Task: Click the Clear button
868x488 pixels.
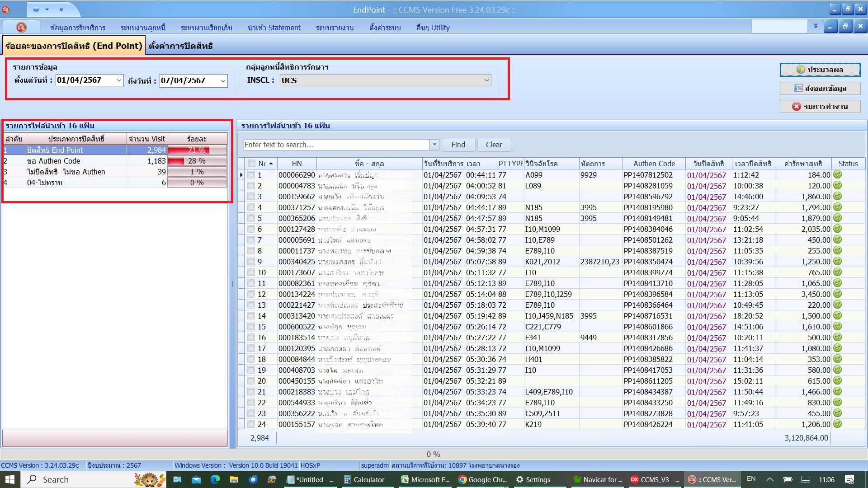Action: (494, 145)
